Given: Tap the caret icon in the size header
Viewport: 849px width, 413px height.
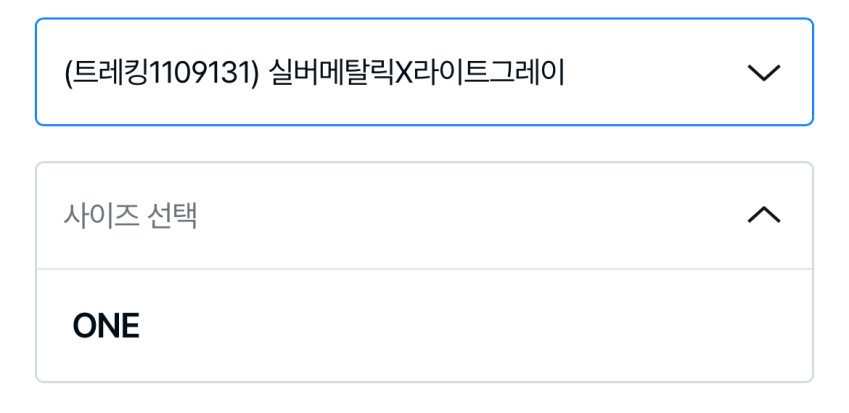Looking at the screenshot, I should tap(763, 215).
